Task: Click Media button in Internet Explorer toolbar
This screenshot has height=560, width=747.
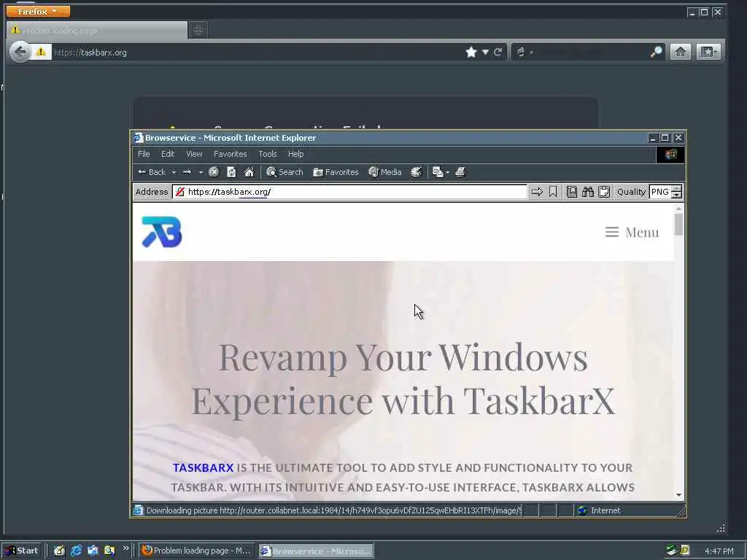Action: (385, 172)
